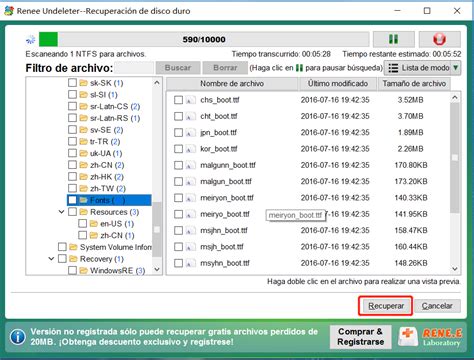Click the folder tree scroll up arrow

click(x=157, y=82)
